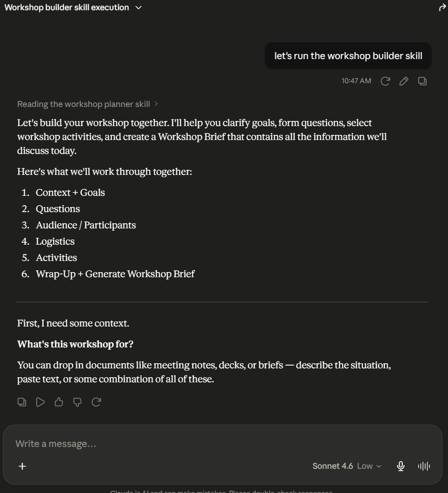Click the user message bubble
Screen dimensions: 448x493
click(348, 56)
